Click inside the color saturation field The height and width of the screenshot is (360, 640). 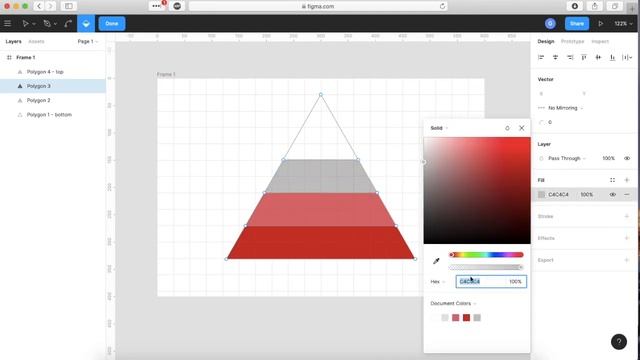click(477, 190)
